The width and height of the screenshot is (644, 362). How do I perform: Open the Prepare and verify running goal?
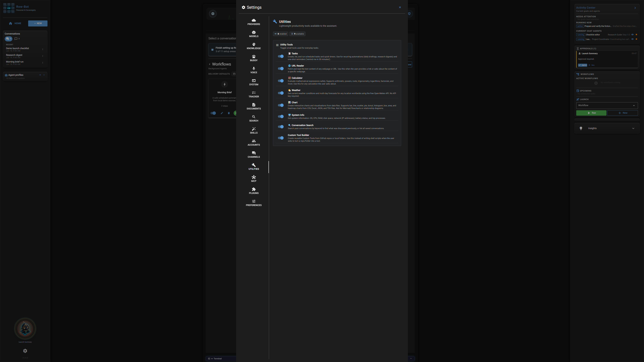(x=598, y=26)
